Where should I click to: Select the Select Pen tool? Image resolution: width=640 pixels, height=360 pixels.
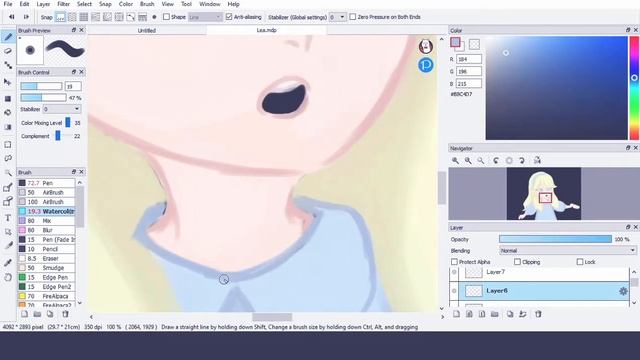8,187
